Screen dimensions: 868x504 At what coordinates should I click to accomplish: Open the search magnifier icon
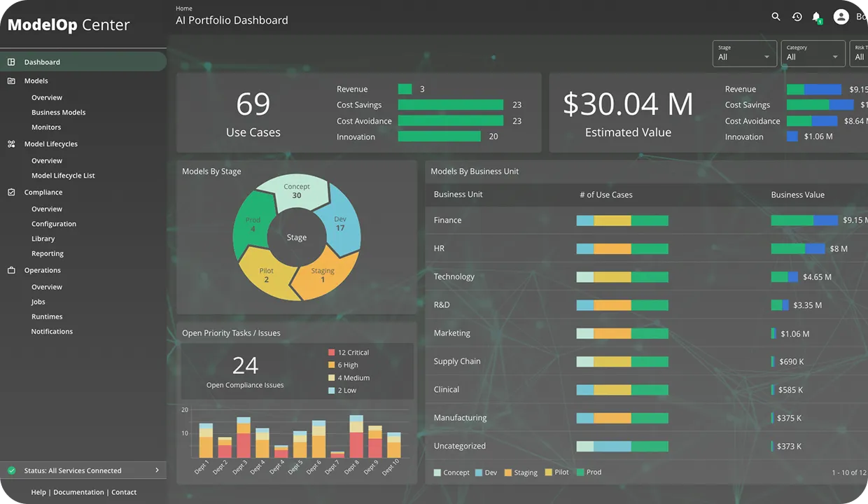[776, 16]
